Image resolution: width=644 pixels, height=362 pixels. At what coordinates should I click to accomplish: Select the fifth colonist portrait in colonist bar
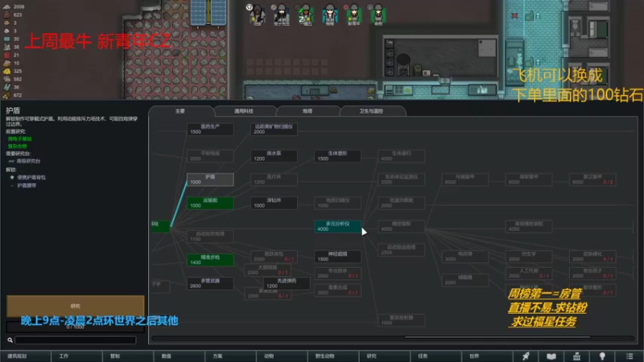[x=354, y=14]
